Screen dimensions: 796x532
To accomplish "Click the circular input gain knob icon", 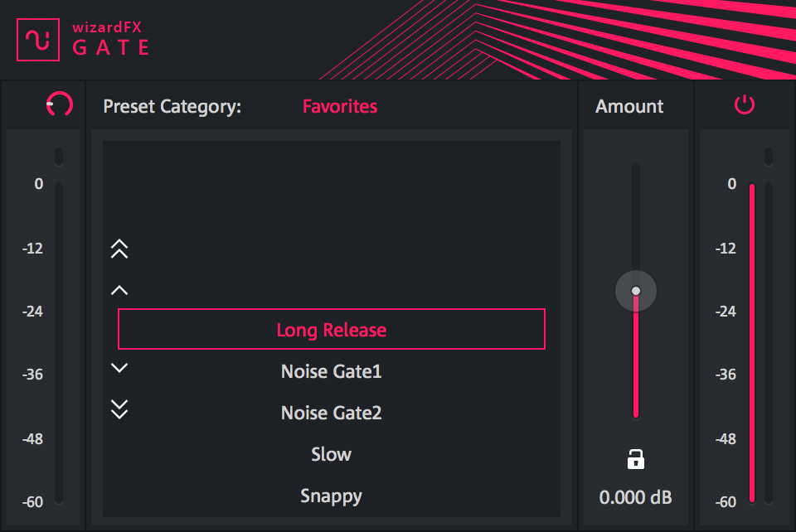I will [x=60, y=104].
